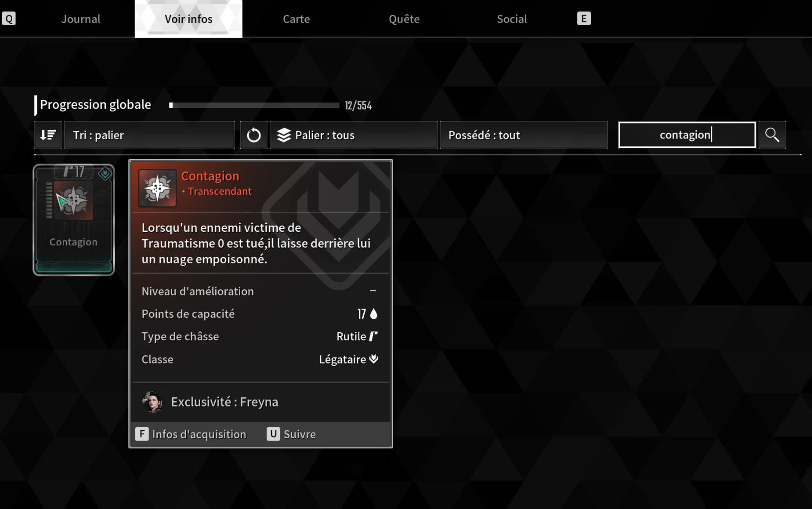This screenshot has width=812, height=509.
Task: Click the Freyna exclusivity portrait icon
Action: pyautogui.click(x=153, y=402)
